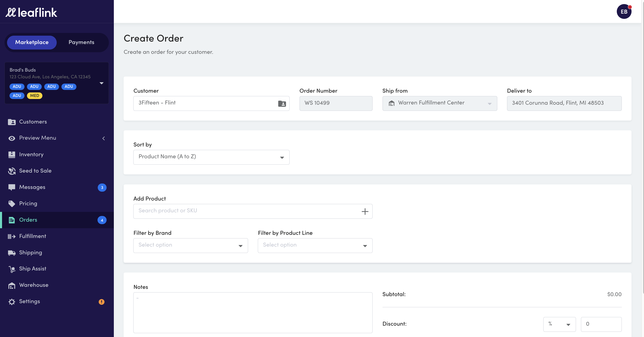The image size is (644, 337).
Task: Click the Orders document icon
Action: coord(12,220)
